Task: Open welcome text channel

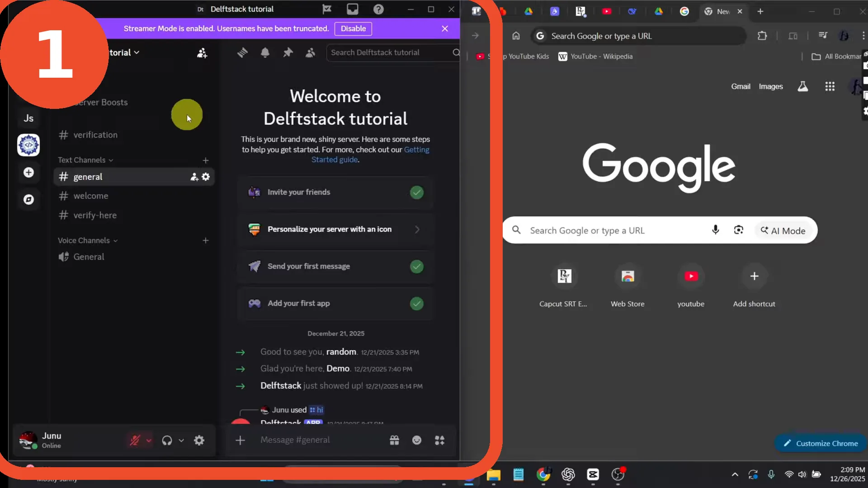Action: 134,196
